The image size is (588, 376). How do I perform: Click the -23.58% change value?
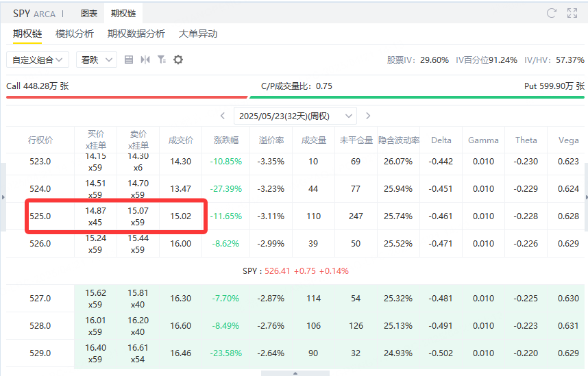(225, 353)
